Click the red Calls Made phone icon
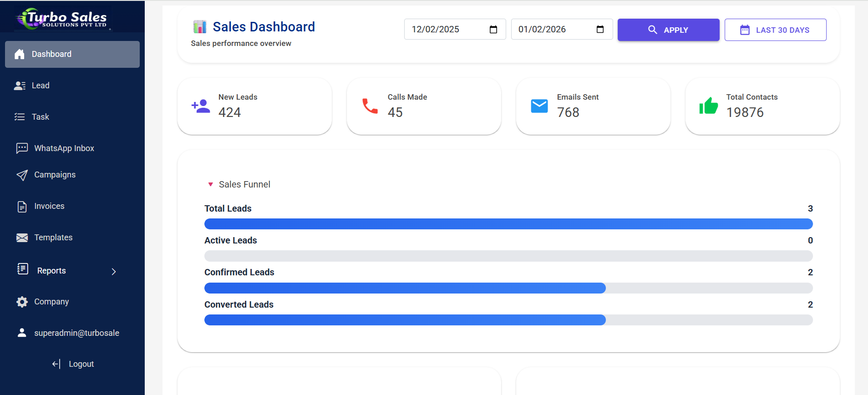 370,106
